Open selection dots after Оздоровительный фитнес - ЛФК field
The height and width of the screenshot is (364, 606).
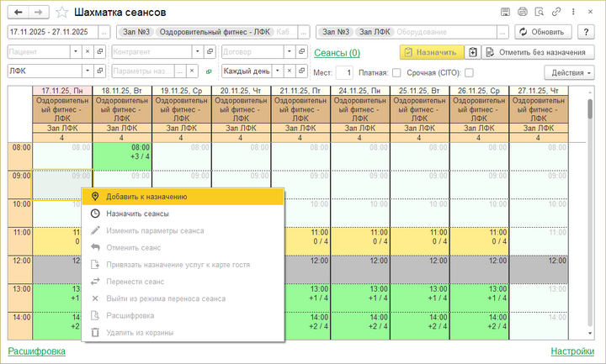(x=304, y=32)
